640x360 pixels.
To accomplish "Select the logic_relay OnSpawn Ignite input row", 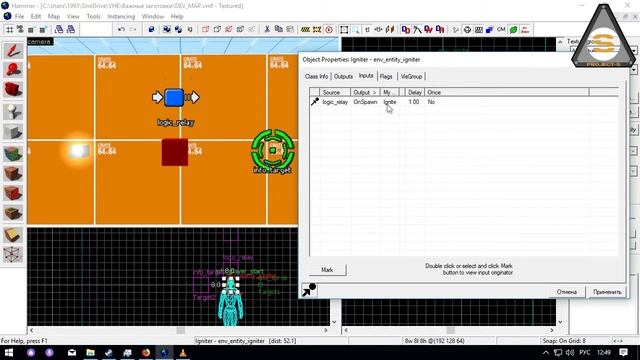I will [x=464, y=102].
